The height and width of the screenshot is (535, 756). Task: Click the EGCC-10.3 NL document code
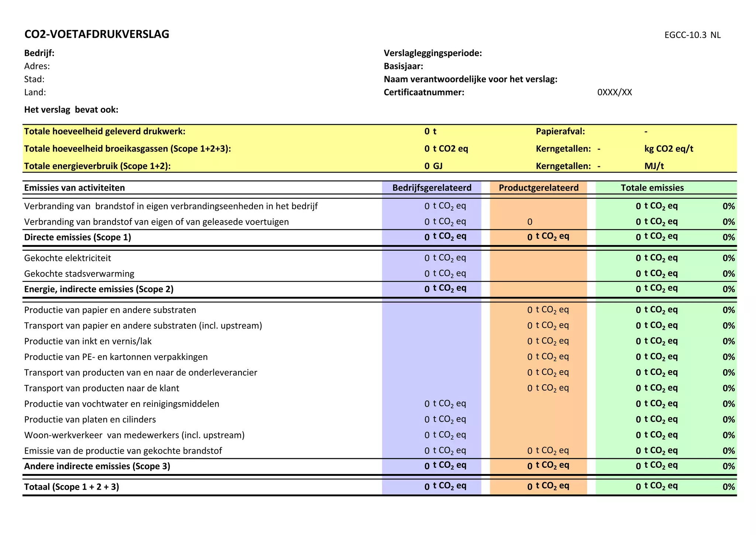[x=692, y=35]
